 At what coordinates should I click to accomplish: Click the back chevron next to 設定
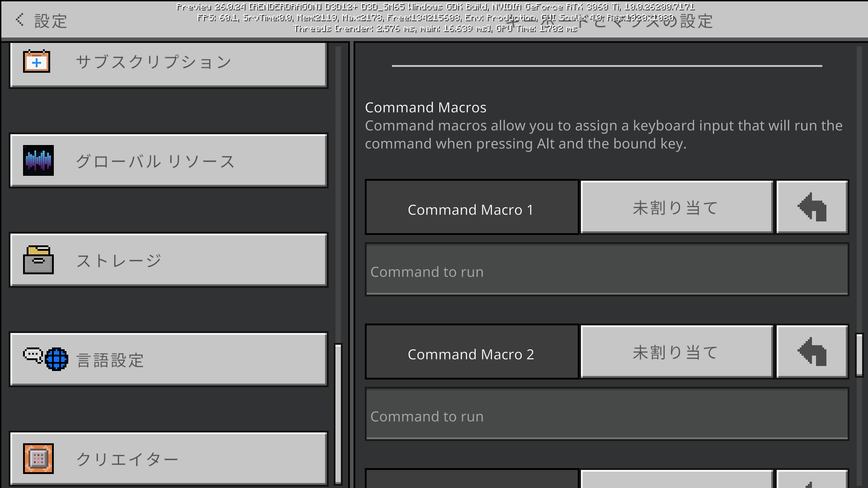point(19,20)
